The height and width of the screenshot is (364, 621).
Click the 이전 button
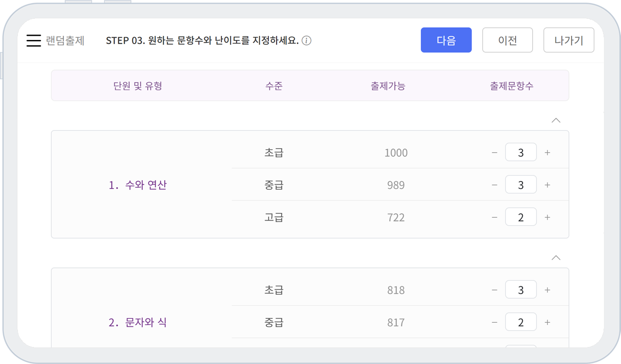coord(507,40)
